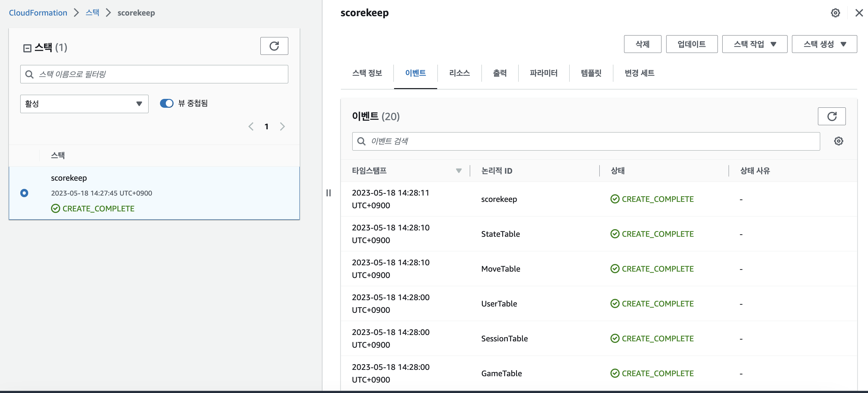This screenshot has width=868, height=393.
Task: Collapse the stacks panel header icon
Action: 27,48
